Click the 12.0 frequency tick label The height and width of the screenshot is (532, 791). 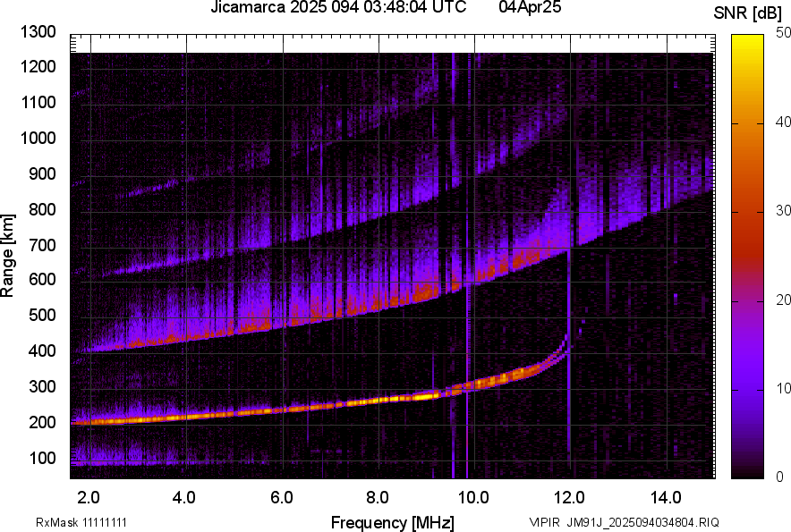coord(569,498)
